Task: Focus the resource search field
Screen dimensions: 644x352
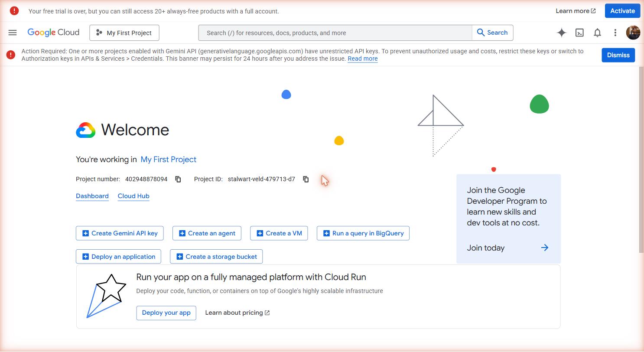Action: [x=335, y=33]
